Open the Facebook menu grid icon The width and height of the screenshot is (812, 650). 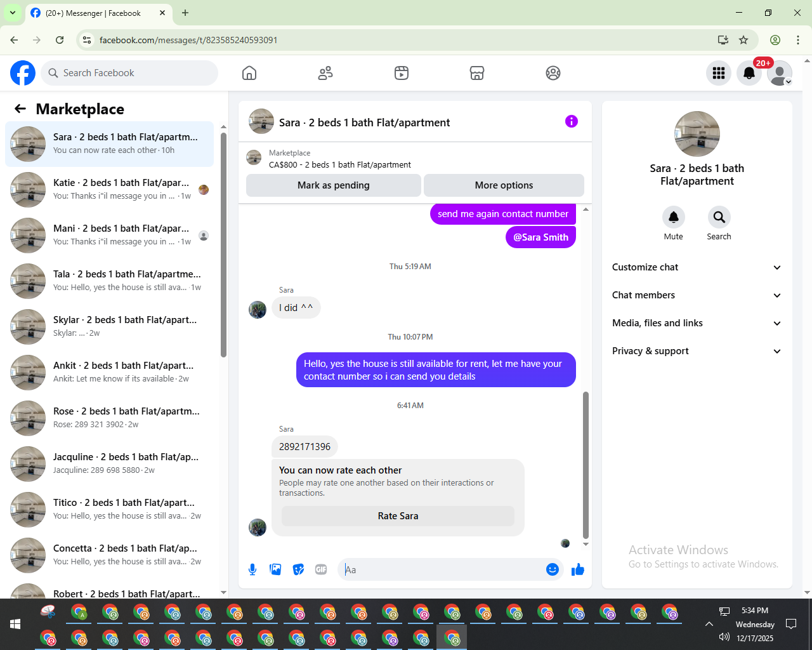click(x=719, y=73)
